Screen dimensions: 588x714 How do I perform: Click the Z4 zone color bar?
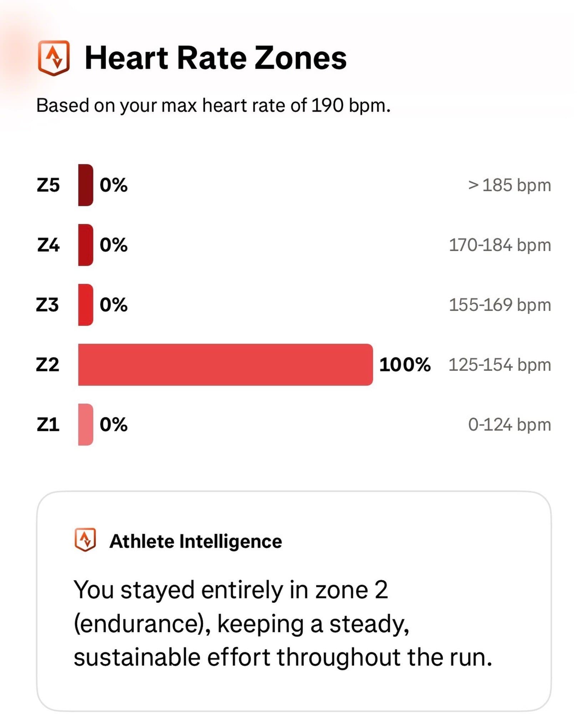coord(86,245)
